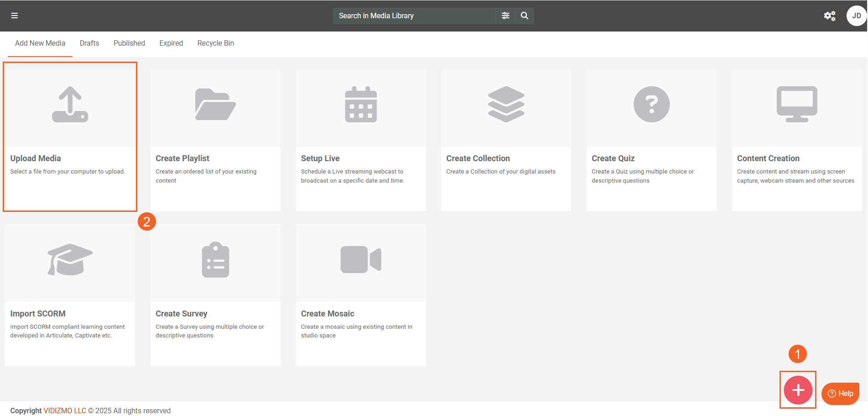Switch to the Expired tab

[x=171, y=43]
